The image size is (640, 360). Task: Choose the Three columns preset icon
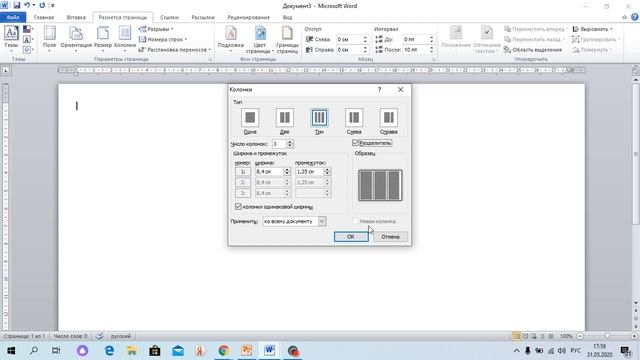[319, 118]
